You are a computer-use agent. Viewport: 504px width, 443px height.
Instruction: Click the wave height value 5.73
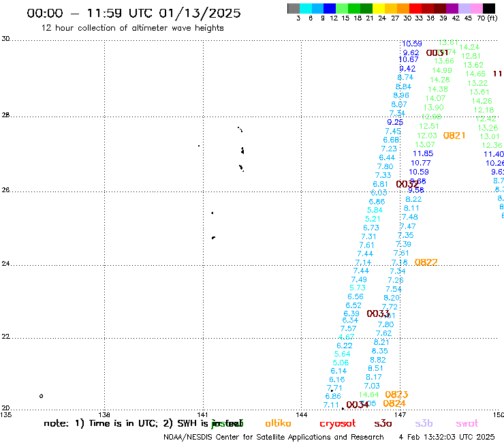click(x=358, y=288)
